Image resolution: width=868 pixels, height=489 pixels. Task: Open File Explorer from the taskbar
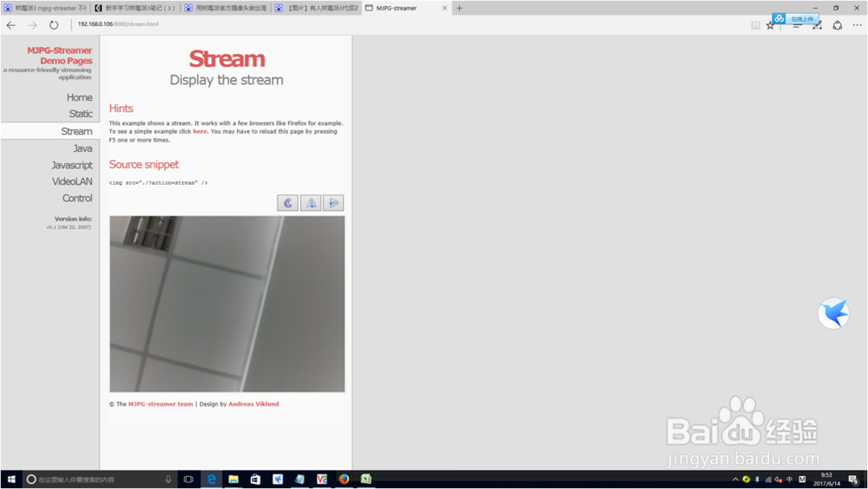[233, 479]
